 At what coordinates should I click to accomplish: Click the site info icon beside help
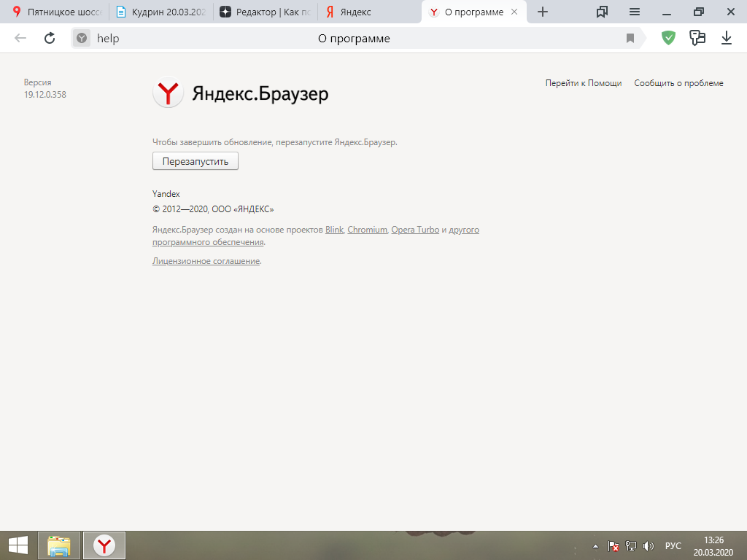tap(82, 38)
